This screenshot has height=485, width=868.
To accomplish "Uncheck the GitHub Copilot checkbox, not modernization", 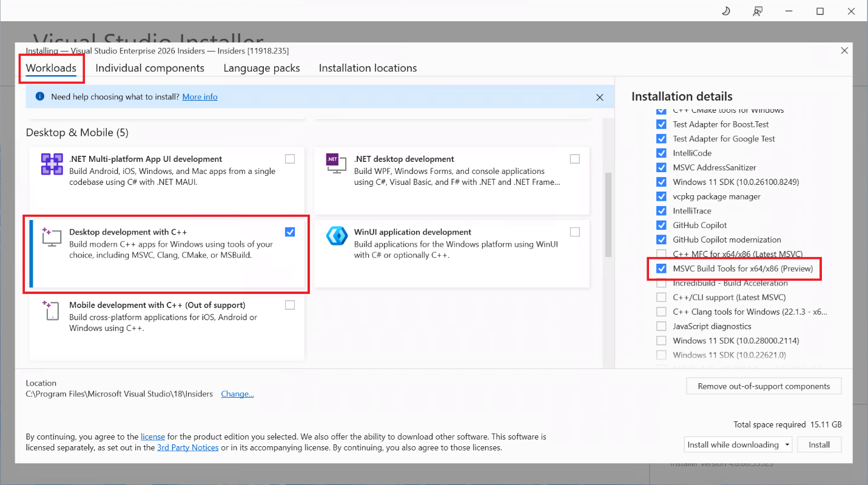I will click(661, 225).
